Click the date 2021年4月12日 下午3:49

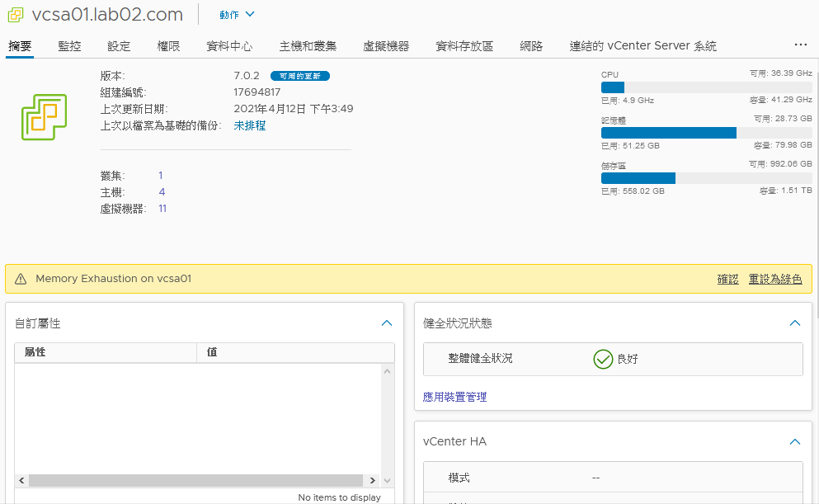tap(294, 109)
